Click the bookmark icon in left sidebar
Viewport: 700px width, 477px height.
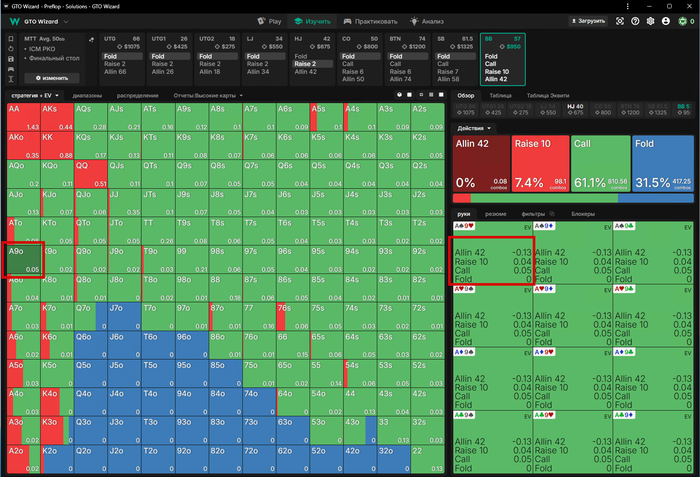point(11,39)
